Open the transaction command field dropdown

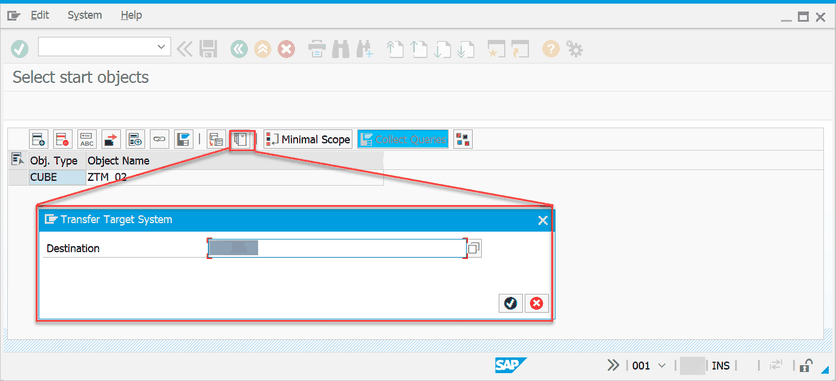coord(162,47)
